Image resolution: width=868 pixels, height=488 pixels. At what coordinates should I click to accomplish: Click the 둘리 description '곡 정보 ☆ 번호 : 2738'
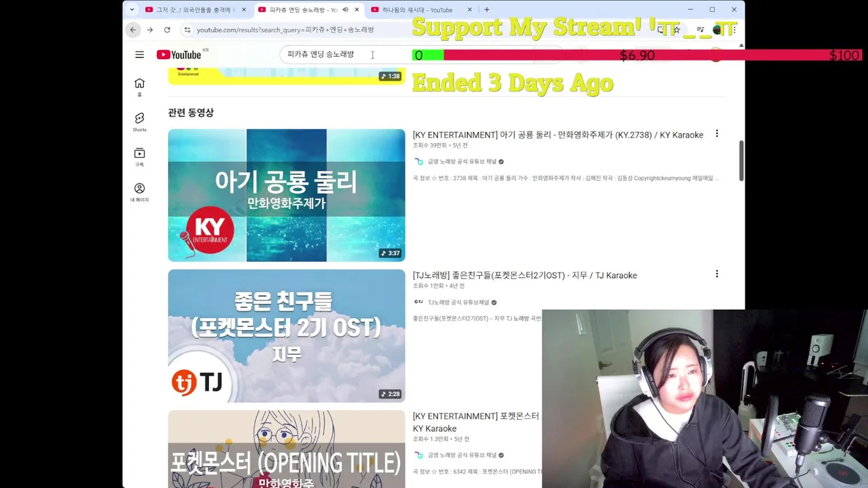[566, 178]
